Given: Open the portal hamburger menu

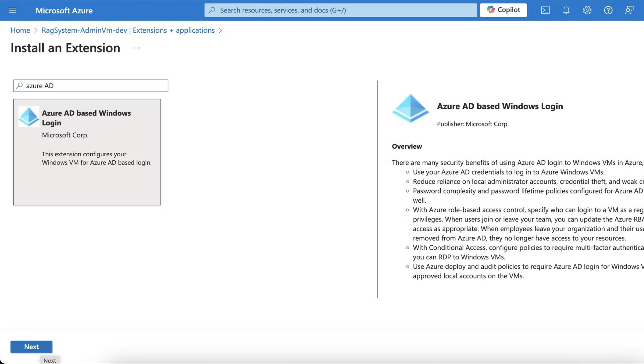Looking at the screenshot, I should click(12, 10).
